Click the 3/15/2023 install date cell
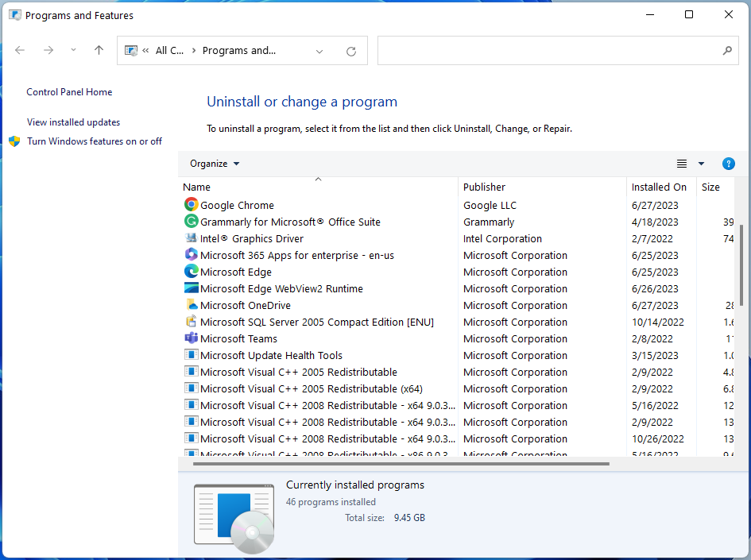The image size is (751, 560). click(x=655, y=355)
